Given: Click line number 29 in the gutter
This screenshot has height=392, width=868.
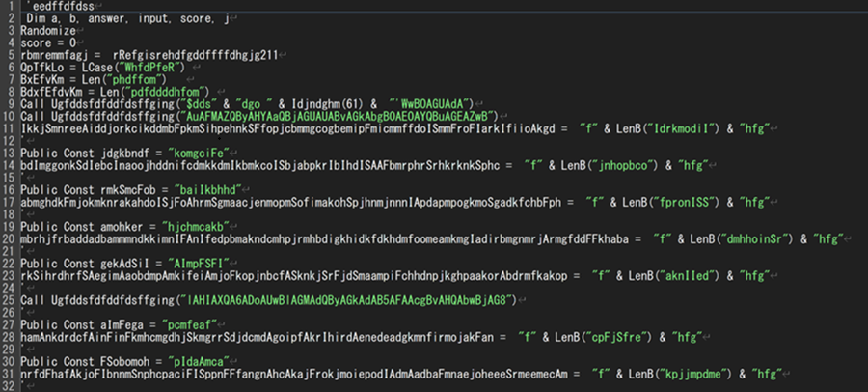Looking at the screenshot, I should [9, 350].
